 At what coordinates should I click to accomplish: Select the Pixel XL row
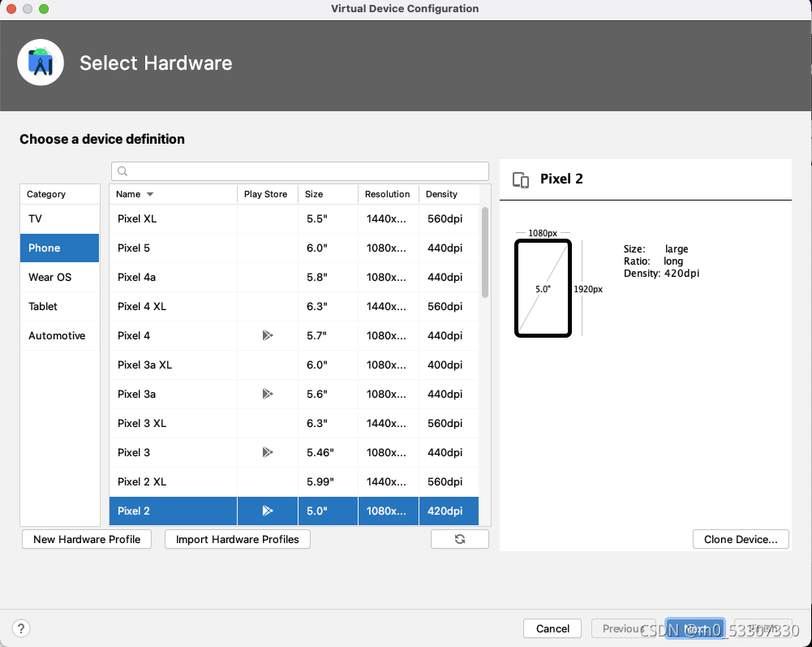pyautogui.click(x=294, y=218)
